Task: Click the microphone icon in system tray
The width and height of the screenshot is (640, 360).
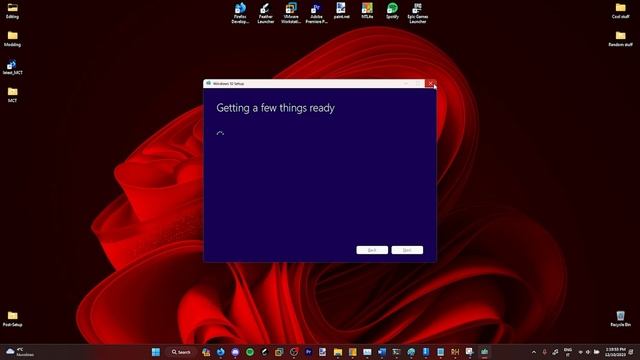Action: [544, 352]
